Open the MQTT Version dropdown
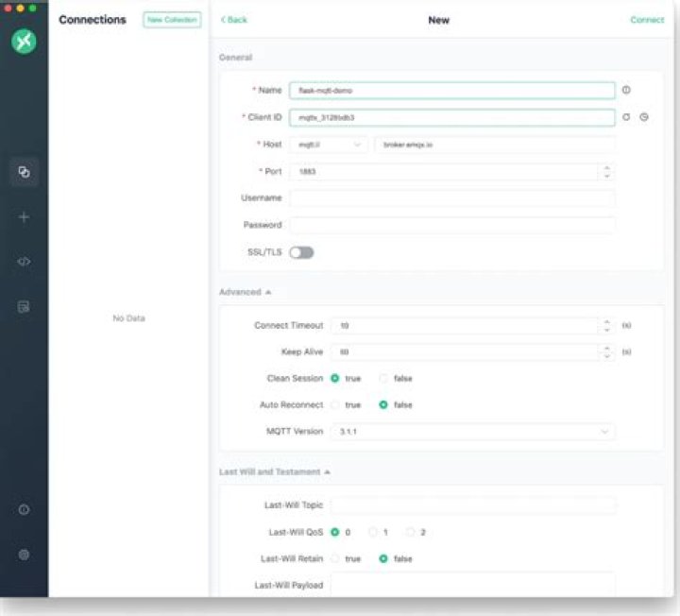This screenshot has height=616, width=680. pyautogui.click(x=473, y=432)
